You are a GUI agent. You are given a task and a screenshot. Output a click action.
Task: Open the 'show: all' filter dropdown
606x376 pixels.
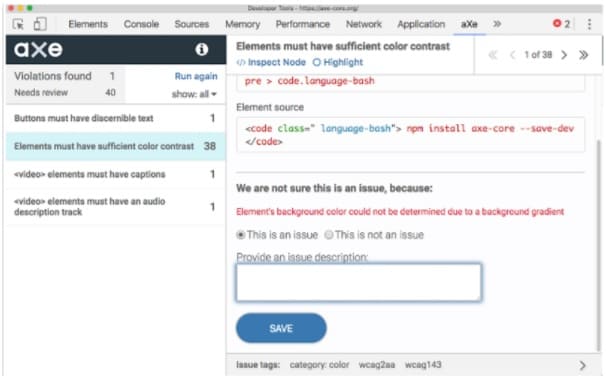coord(194,94)
